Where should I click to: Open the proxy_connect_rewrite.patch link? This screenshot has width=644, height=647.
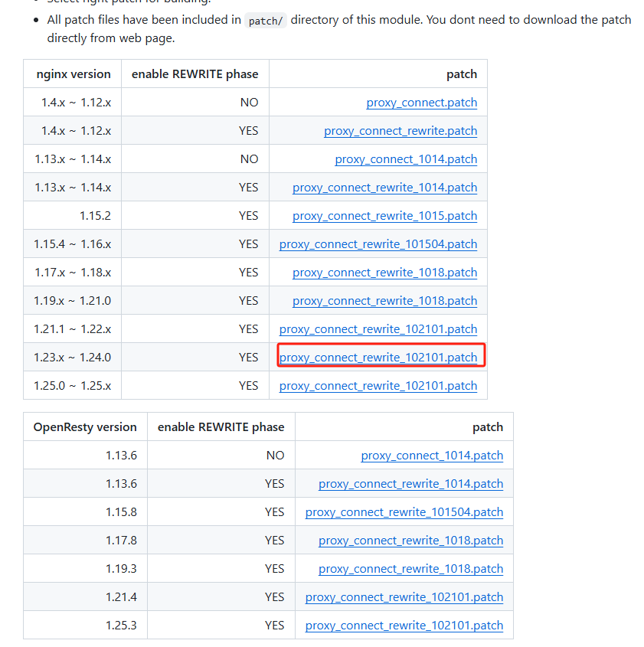[x=400, y=131]
